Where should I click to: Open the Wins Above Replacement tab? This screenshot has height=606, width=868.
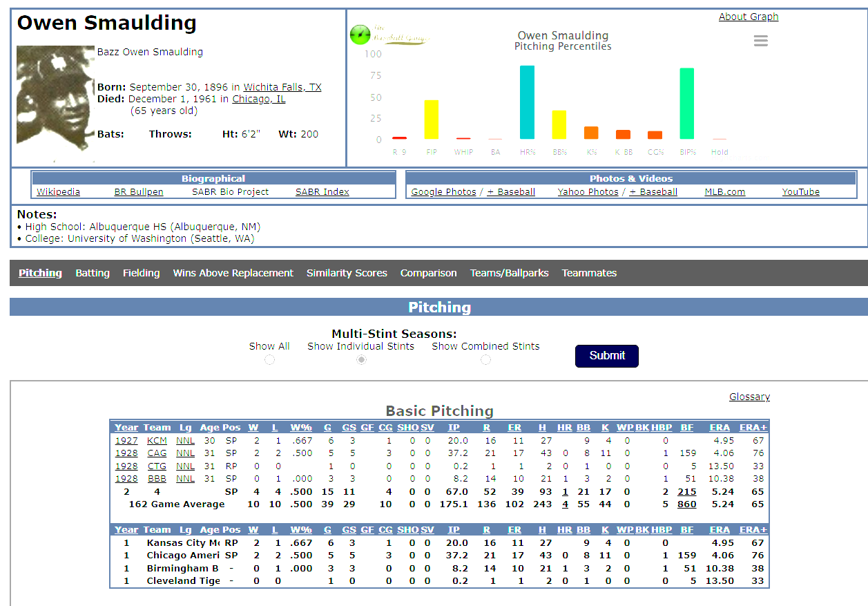pos(233,273)
